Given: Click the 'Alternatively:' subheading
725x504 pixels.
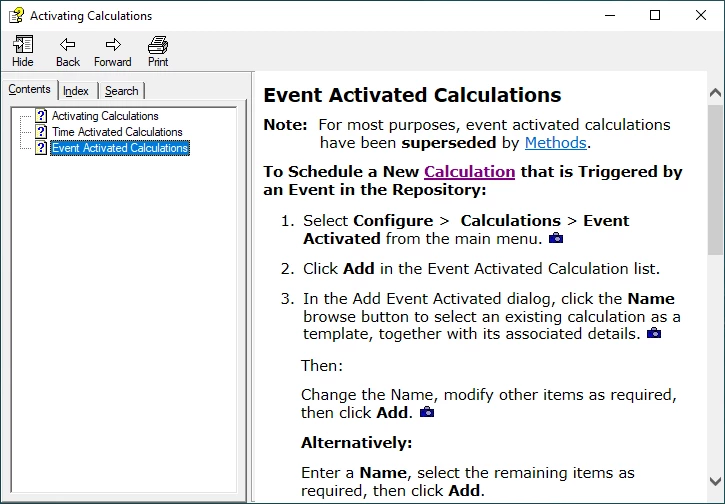Looking at the screenshot, I should point(356,443).
